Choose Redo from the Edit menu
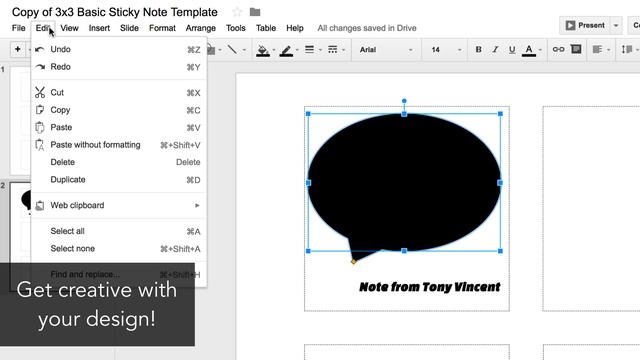 119,67
